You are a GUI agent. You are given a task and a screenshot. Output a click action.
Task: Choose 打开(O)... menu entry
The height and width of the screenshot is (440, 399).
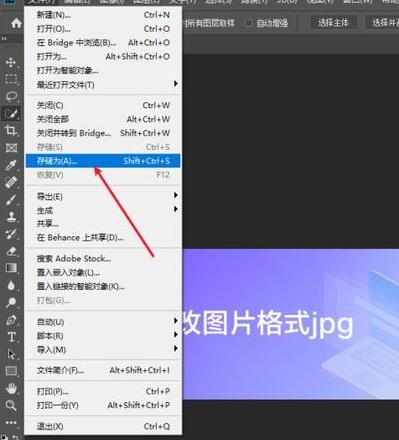point(103,29)
